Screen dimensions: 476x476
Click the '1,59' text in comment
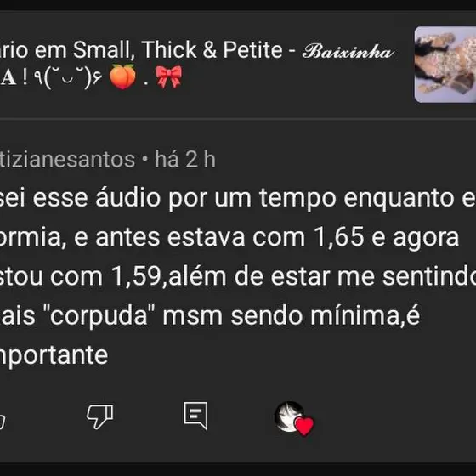(x=136, y=277)
